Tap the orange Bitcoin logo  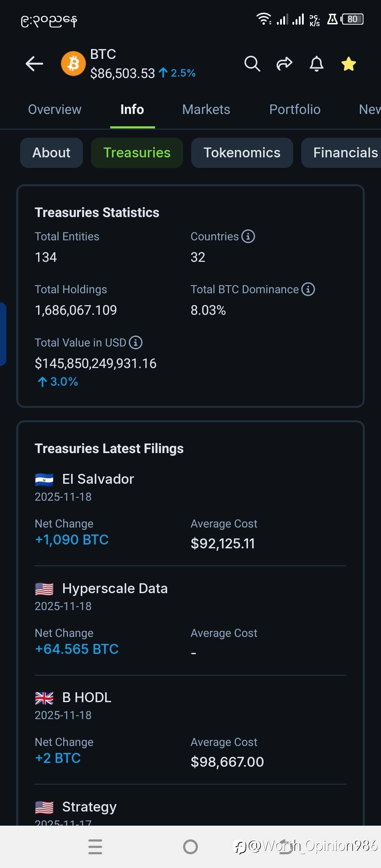(73, 64)
